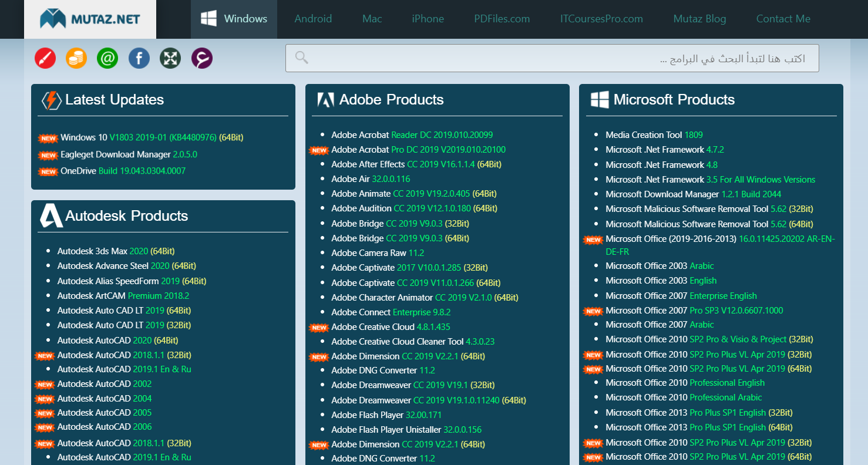Viewport: 868px width, 465px height.
Task: Open the blue Facebook icon
Action: 139,58
